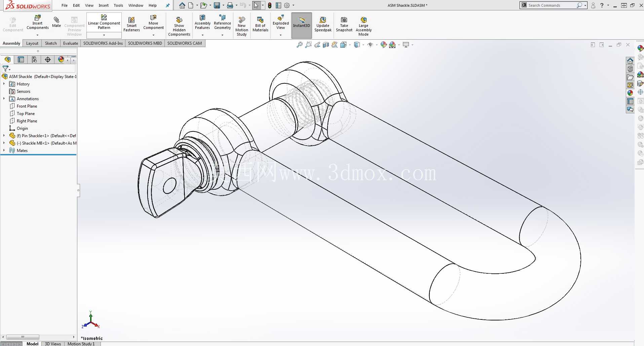Open Exploded View dropdown arrow
This screenshot has height=346, width=644.
(280, 35)
